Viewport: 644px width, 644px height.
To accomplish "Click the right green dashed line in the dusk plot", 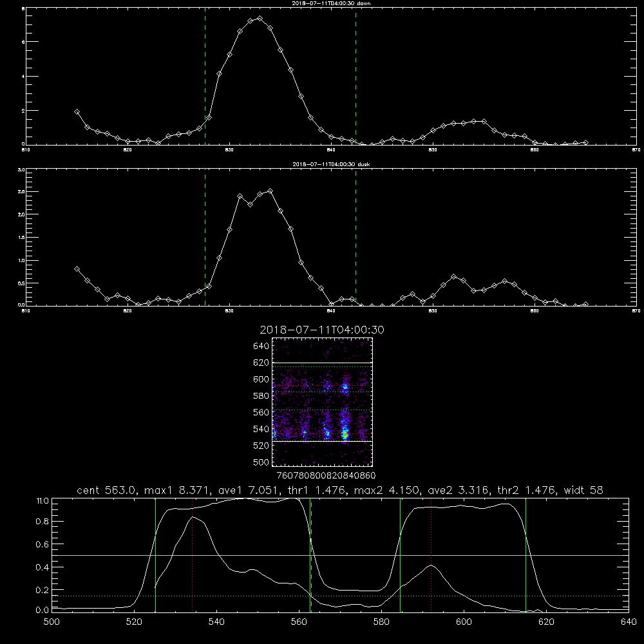I will (355, 237).
